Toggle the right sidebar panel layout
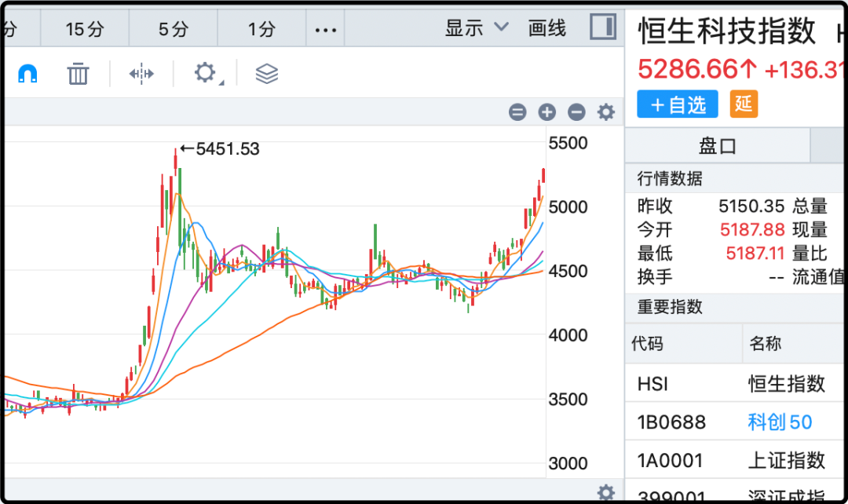848x504 pixels. [603, 28]
